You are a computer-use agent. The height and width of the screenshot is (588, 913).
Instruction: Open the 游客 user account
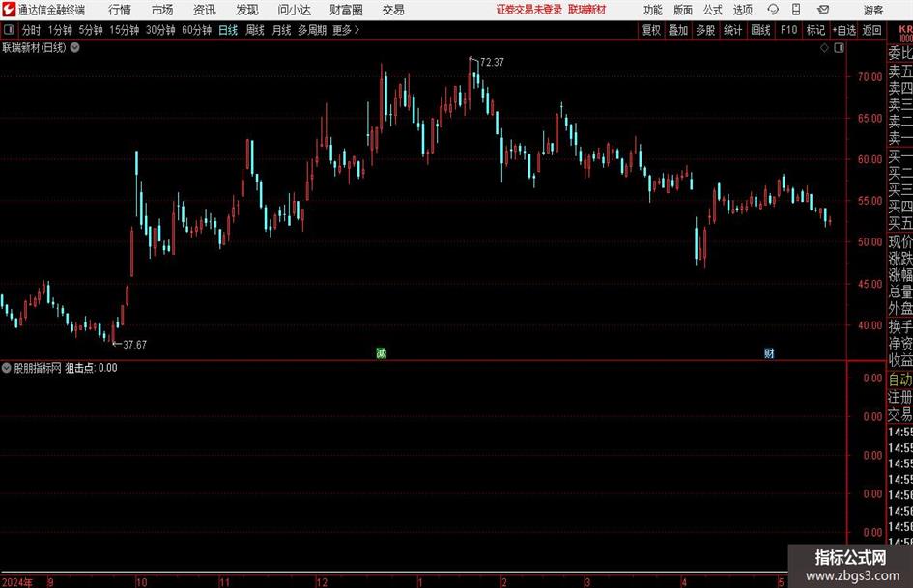click(872, 10)
